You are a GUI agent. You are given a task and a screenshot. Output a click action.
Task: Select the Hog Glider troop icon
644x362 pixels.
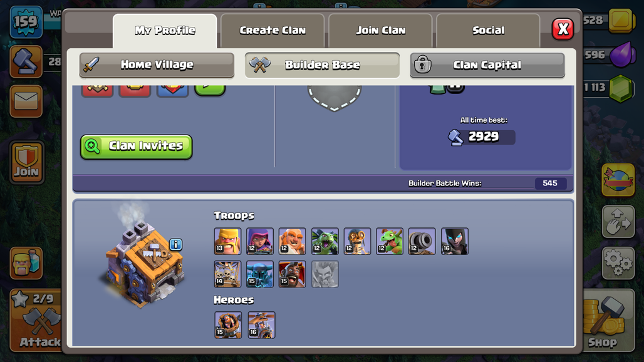[x=292, y=274]
